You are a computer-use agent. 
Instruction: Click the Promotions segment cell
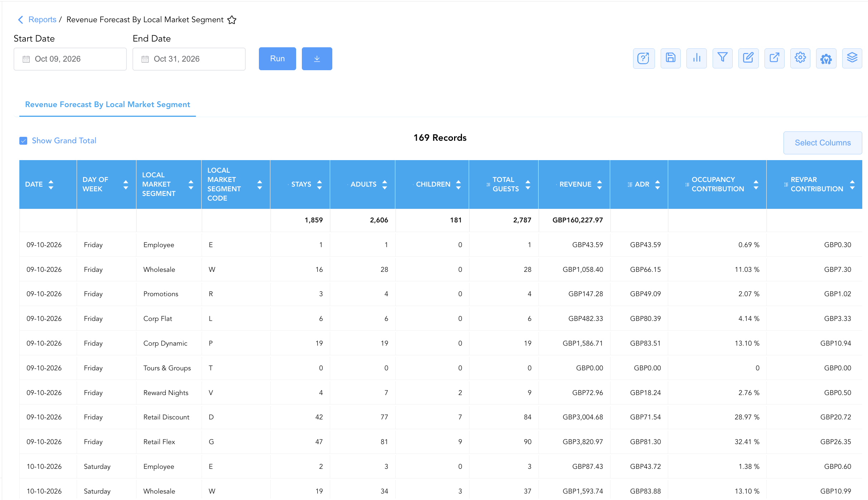tap(169, 294)
